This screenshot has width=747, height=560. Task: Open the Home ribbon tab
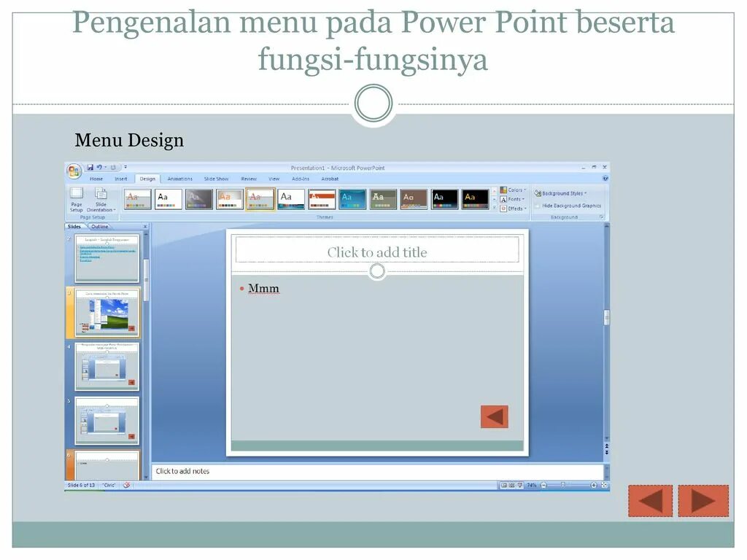[x=96, y=179]
